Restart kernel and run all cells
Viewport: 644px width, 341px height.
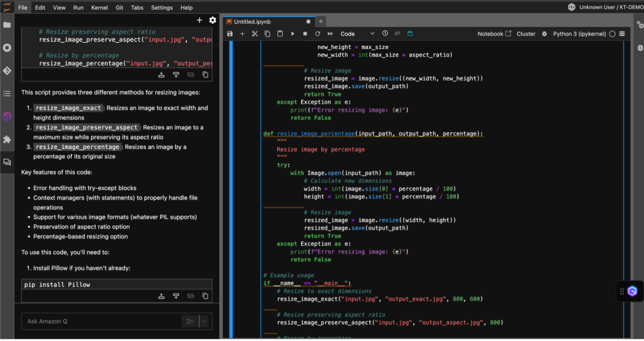(x=330, y=34)
